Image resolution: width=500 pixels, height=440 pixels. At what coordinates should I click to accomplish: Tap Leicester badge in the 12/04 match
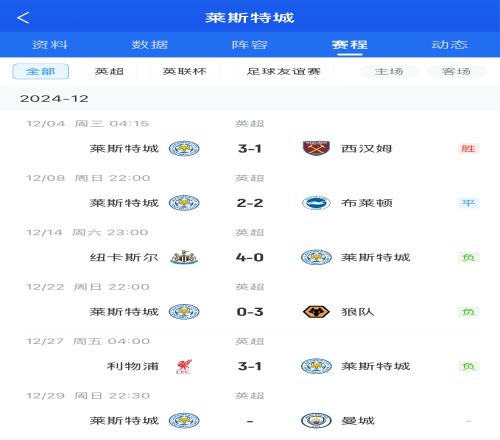click(184, 148)
